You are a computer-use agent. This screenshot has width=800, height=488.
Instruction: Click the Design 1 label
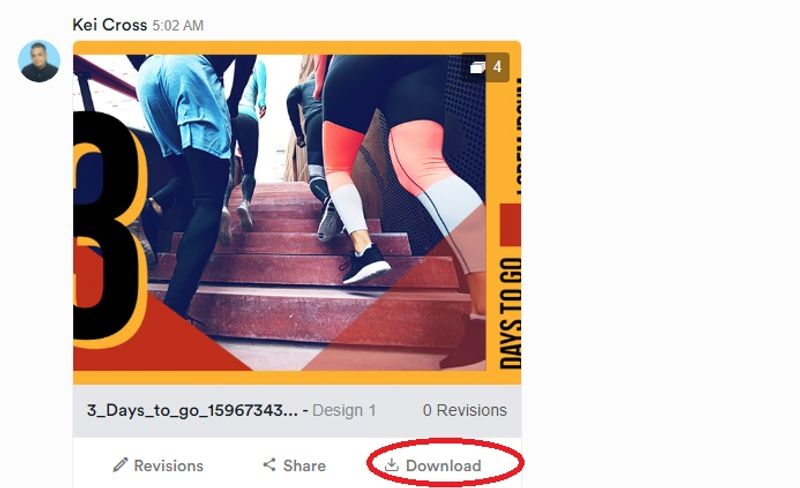(344, 410)
